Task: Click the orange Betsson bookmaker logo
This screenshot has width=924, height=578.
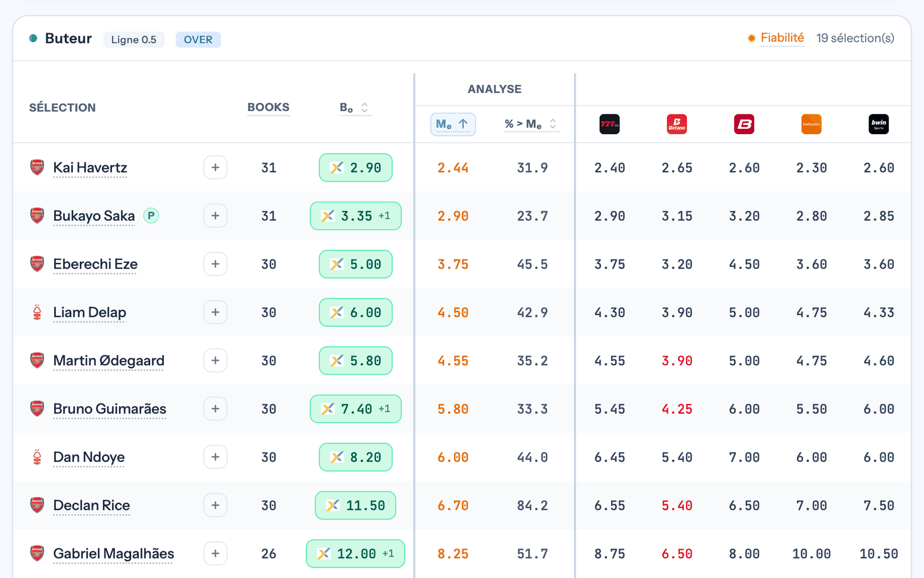Action: click(x=811, y=124)
